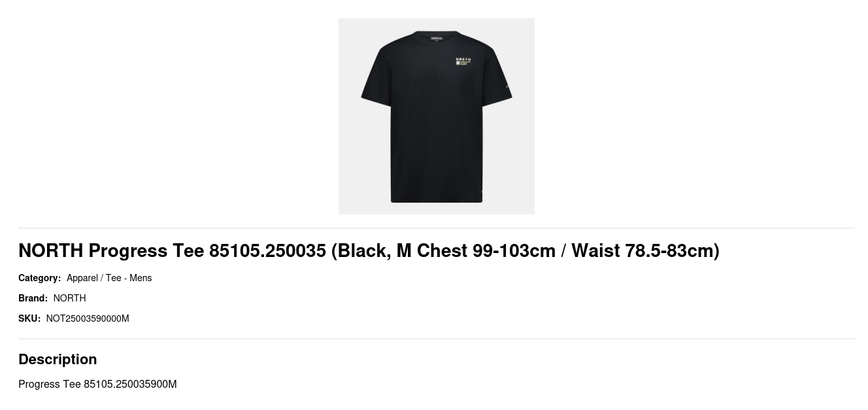This screenshot has height=410, width=868.
Task: Open the Apparel / Tee - Mens category
Action: coord(109,278)
